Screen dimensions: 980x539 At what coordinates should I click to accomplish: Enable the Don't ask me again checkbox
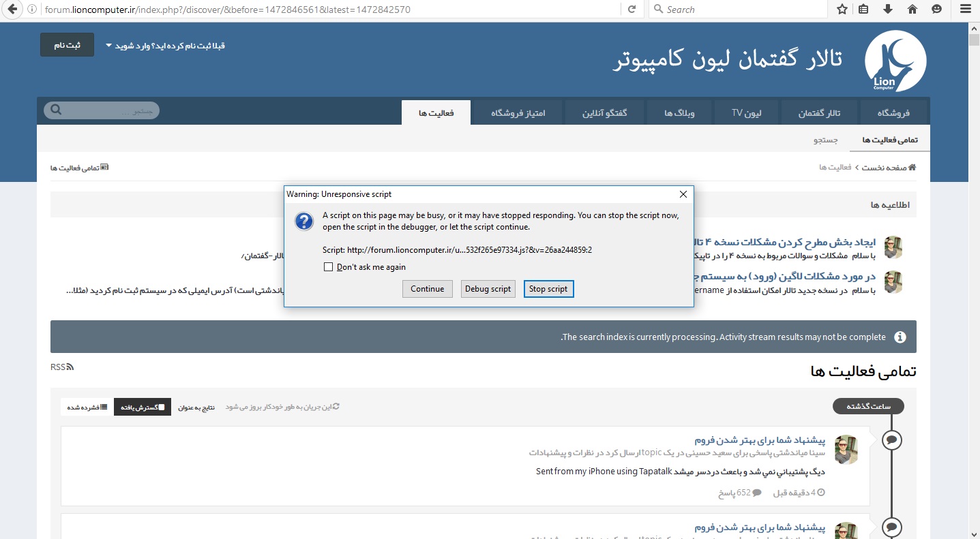[x=328, y=267]
